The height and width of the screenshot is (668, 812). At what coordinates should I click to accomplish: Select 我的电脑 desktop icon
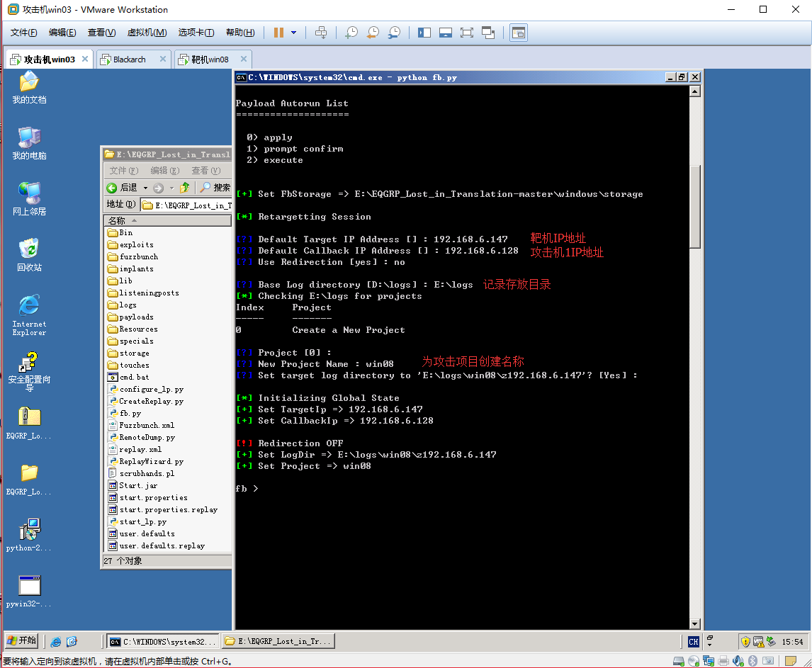click(30, 143)
